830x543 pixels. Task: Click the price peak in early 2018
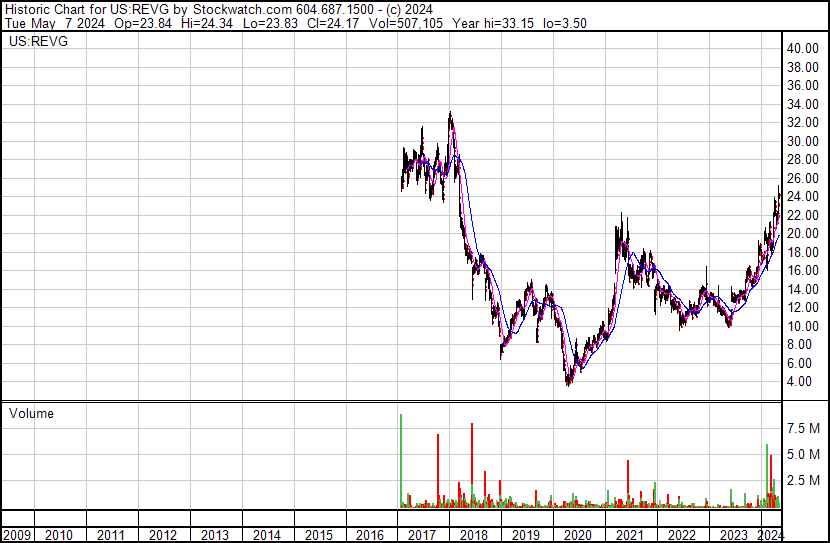click(x=451, y=114)
